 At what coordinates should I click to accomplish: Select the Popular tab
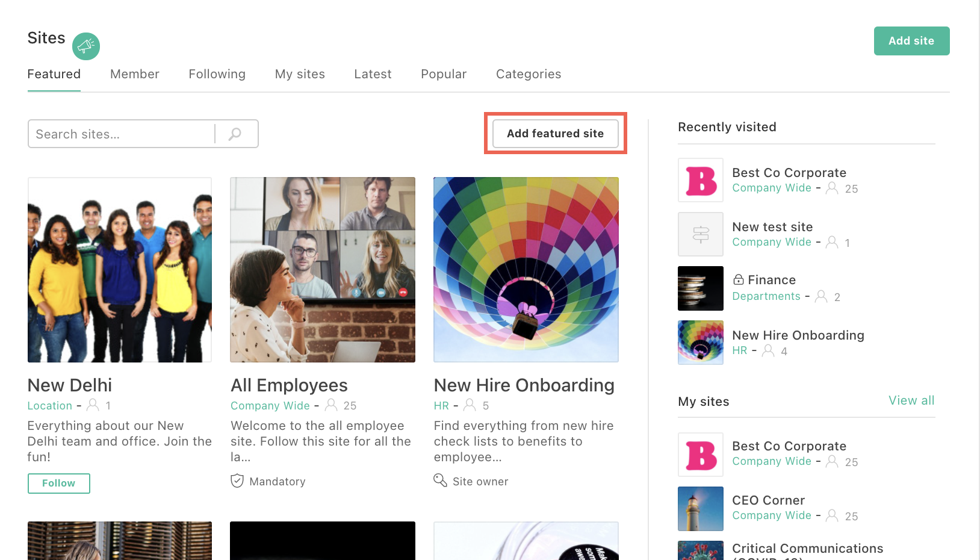[x=444, y=74]
